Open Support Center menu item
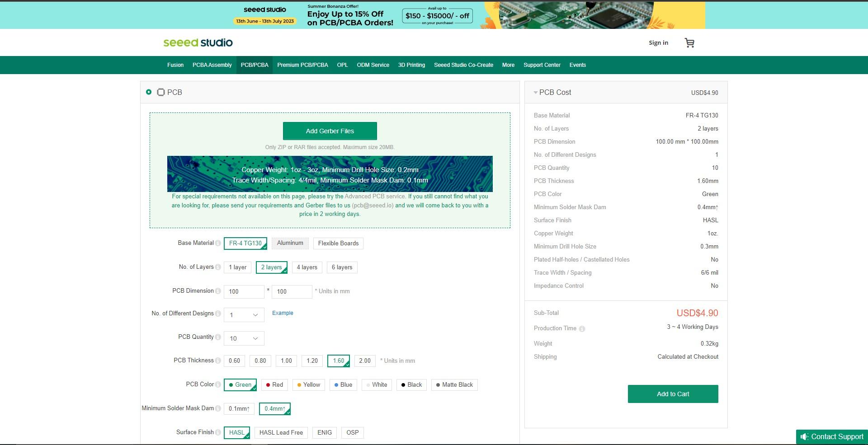The height and width of the screenshot is (445, 868). tap(542, 65)
